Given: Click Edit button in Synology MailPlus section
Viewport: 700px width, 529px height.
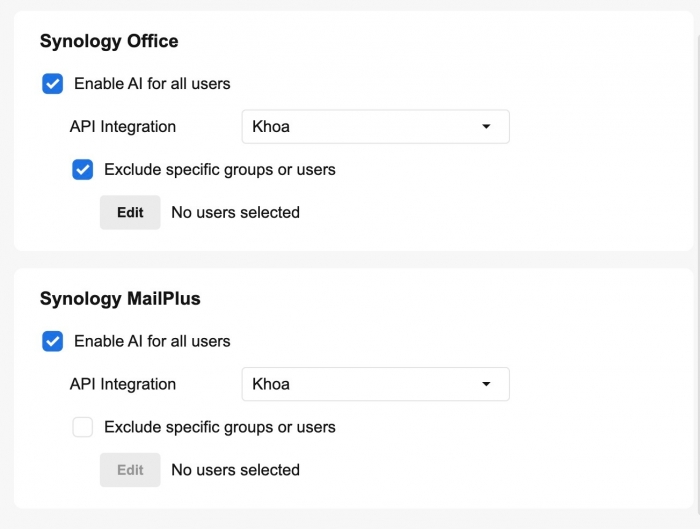Looking at the screenshot, I should (130, 470).
